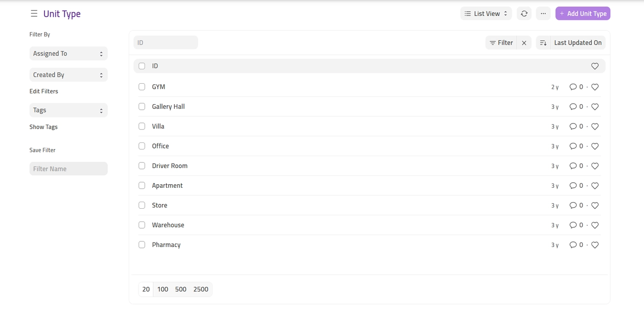The width and height of the screenshot is (644, 319).
Task: Set page size to 100
Action: [163, 289]
